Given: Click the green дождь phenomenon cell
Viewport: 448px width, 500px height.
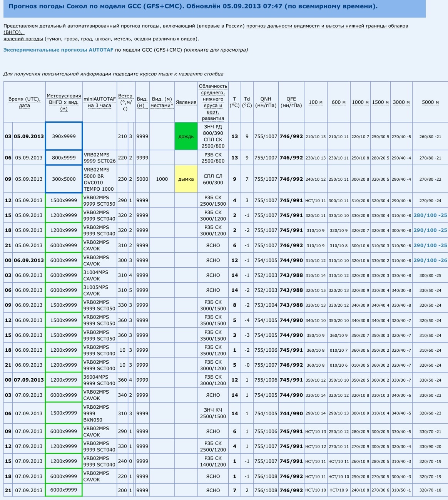Looking at the screenshot, I should pos(186,136).
